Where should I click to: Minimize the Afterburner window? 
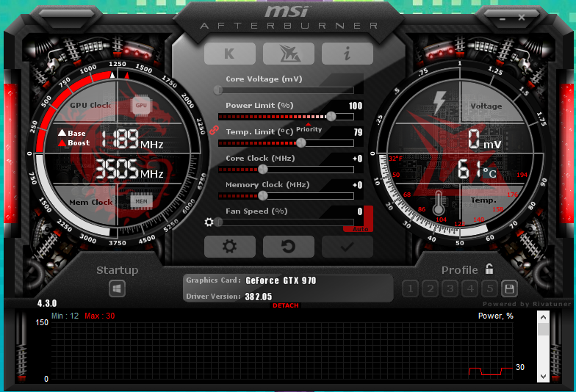(x=503, y=18)
